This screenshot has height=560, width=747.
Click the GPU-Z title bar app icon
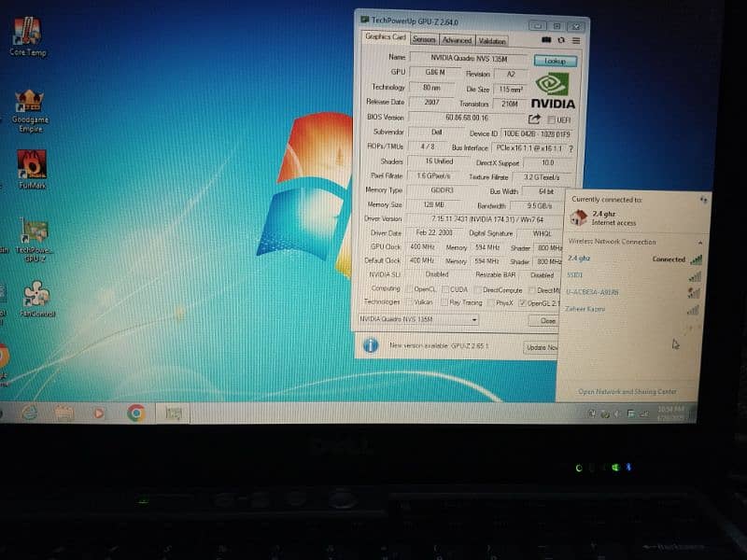pos(364,20)
